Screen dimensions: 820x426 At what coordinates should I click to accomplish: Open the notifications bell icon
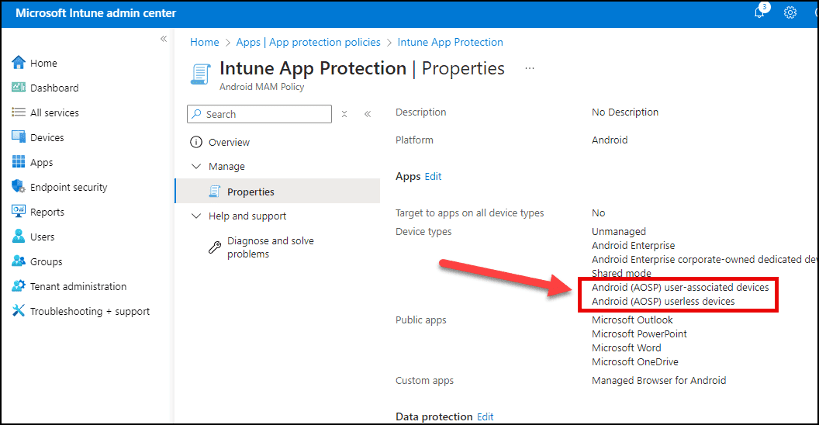pos(759,13)
